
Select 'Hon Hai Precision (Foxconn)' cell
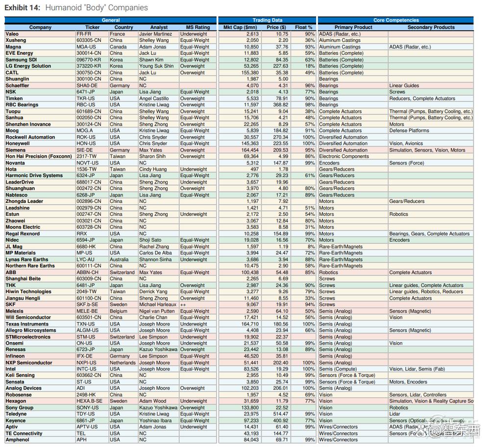[38, 156]
